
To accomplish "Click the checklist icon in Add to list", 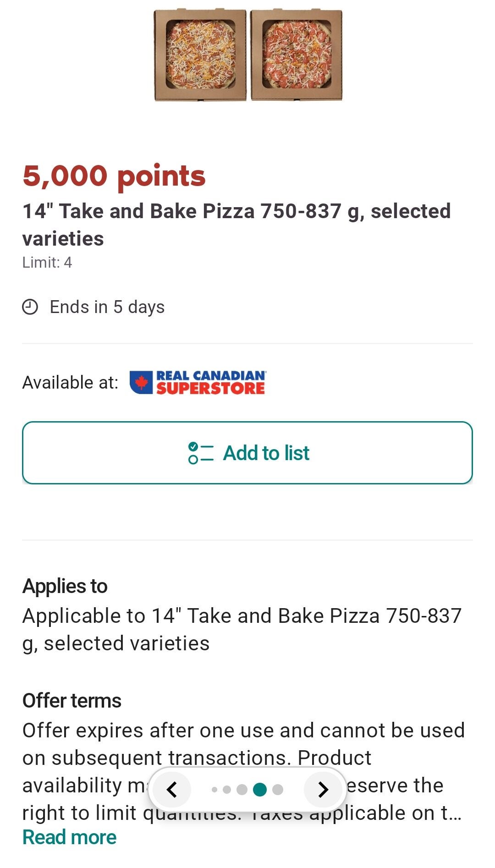I will [201, 453].
